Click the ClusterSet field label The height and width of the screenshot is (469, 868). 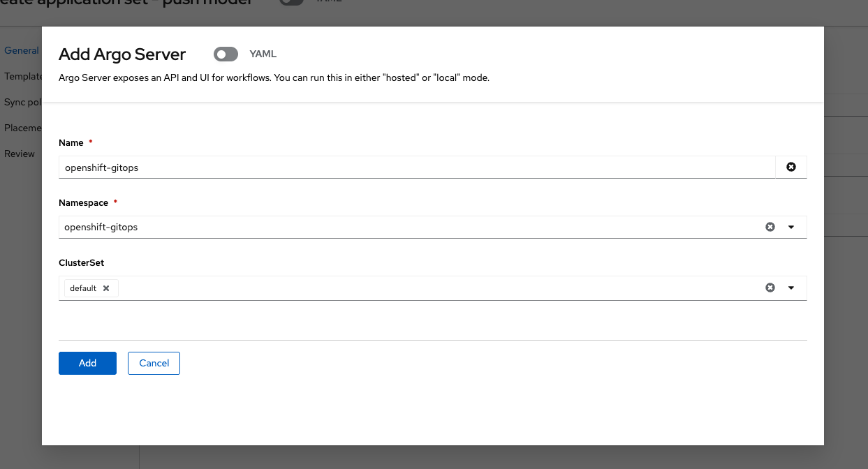coord(81,262)
